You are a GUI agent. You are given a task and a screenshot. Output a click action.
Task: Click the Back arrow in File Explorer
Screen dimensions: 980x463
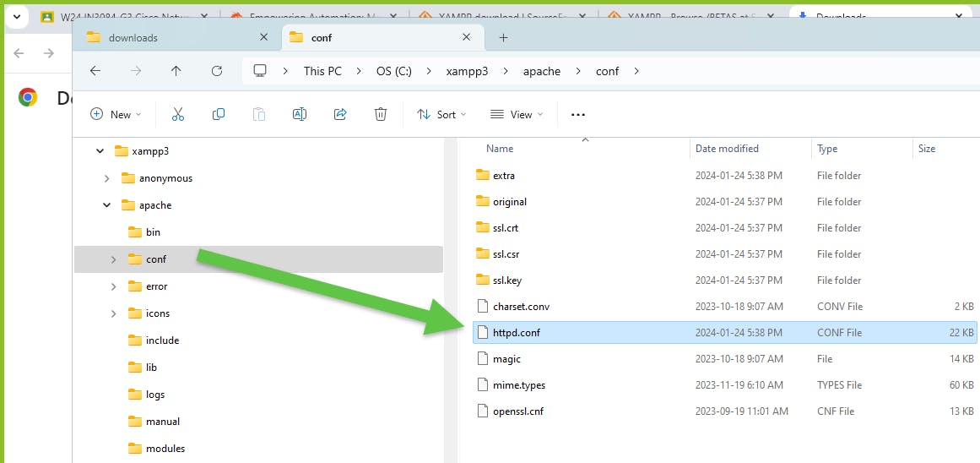95,71
